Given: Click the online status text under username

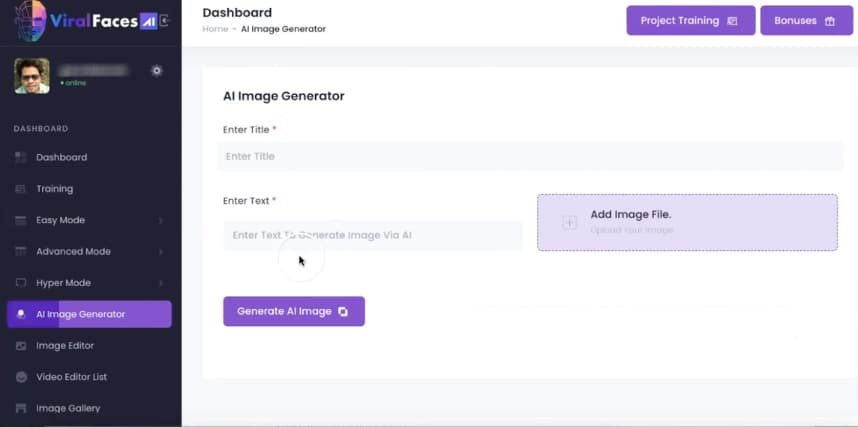Looking at the screenshot, I should pos(73,83).
